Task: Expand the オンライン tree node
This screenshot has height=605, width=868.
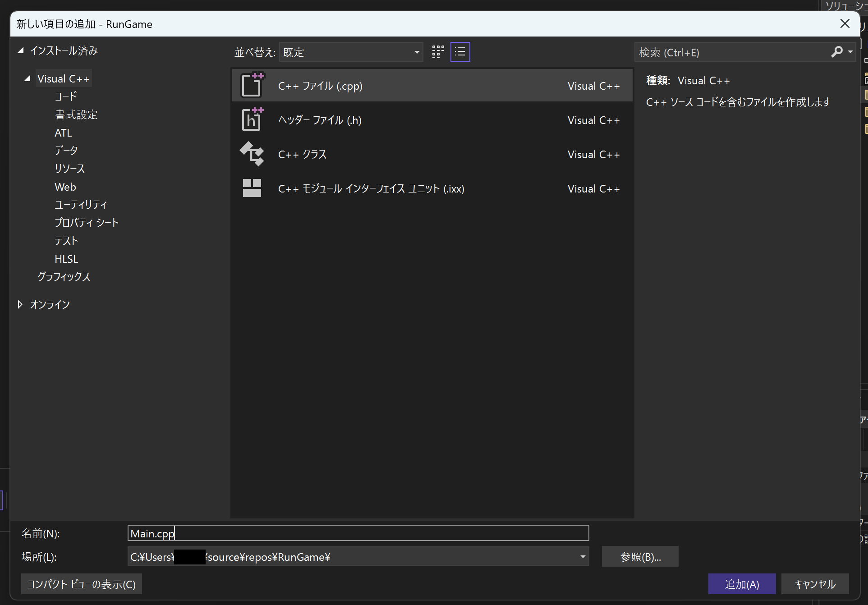Action: [x=20, y=305]
